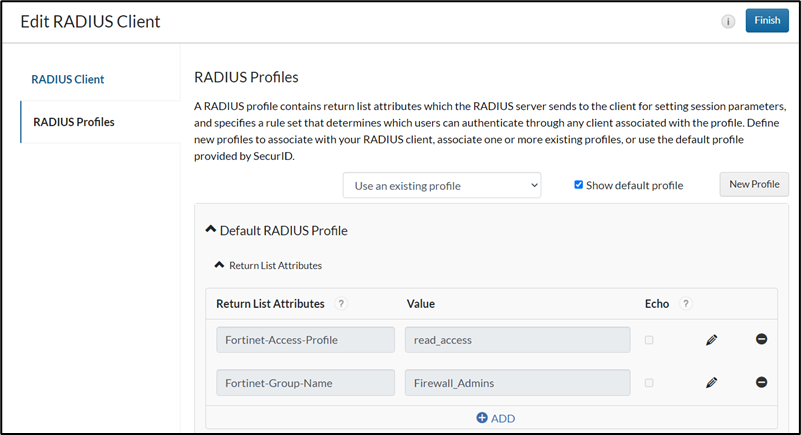The image size is (801, 435).
Task: Click help icon next to Return List Attributes
Action: coord(342,304)
